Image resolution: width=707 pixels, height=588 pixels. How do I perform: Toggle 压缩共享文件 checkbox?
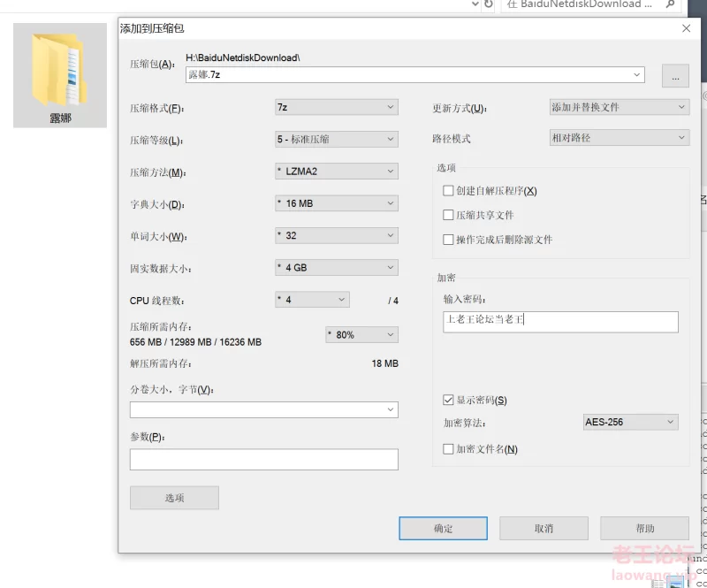449,216
